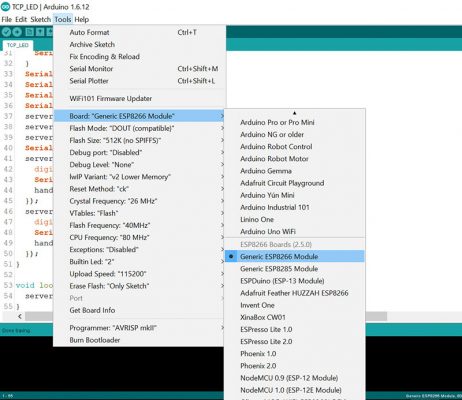Open the Help menu
Image resolution: width=462 pixels, height=400 pixels.
tap(82, 19)
